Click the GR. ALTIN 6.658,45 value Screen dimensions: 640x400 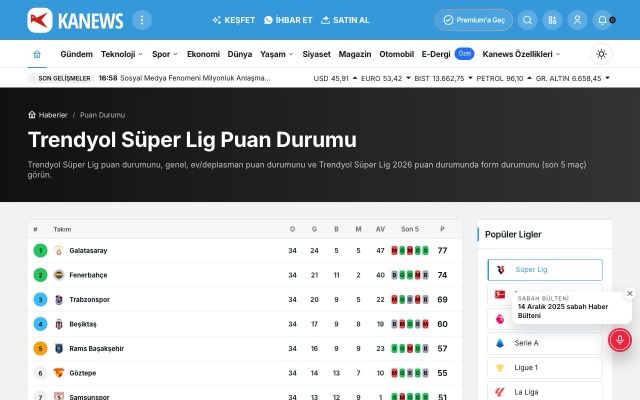click(x=573, y=78)
